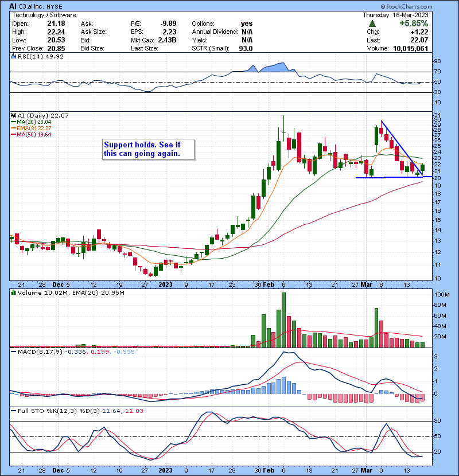Click the 80 level on the stochastic axis
This screenshot has height=476, width=459.
click(437, 421)
